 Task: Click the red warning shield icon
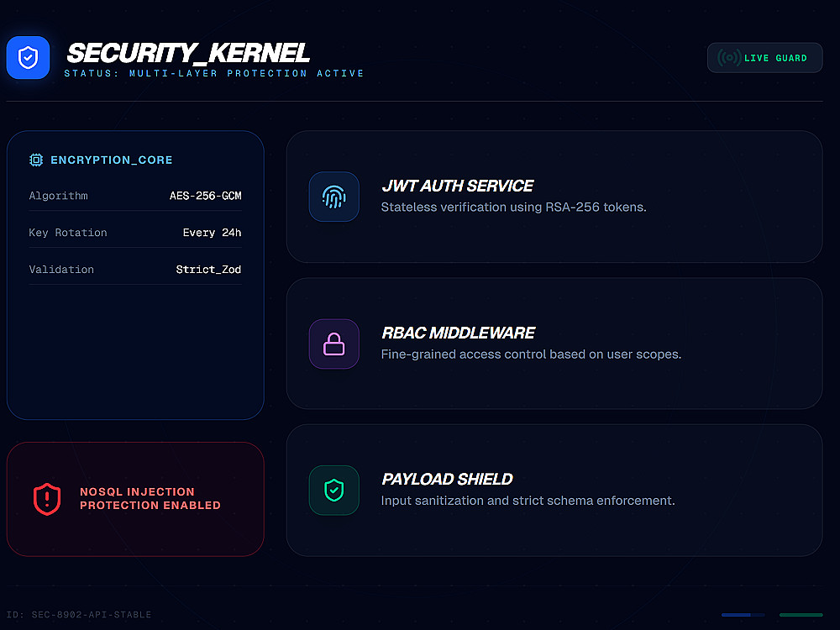pos(47,499)
